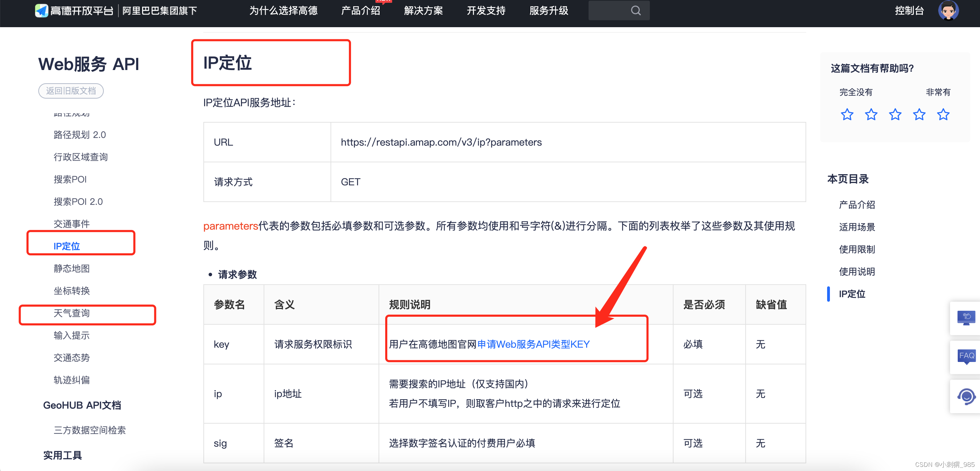Screen dimensions: 980x471
Task: Click the key parameter name cell
Action: [x=234, y=344]
